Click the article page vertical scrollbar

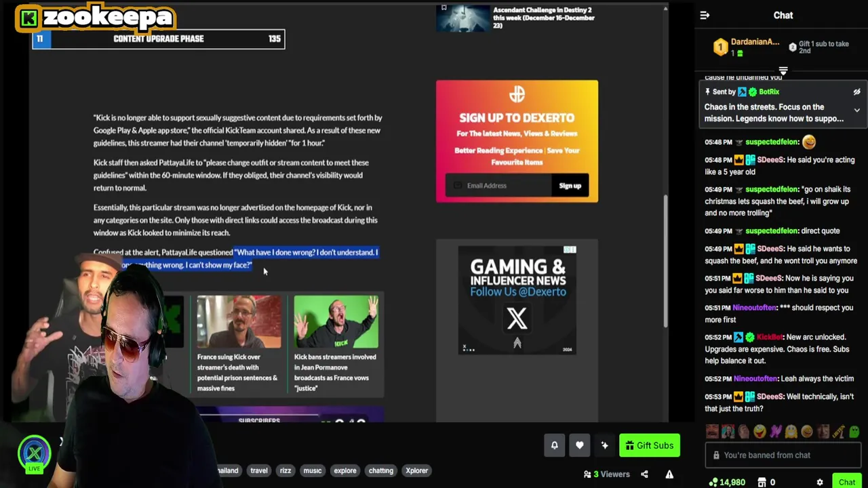point(665,261)
